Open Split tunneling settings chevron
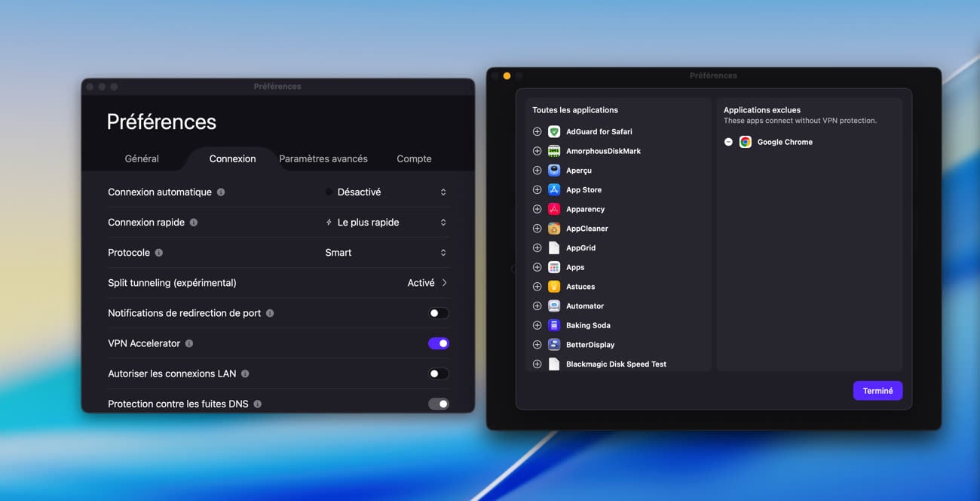 445,283
